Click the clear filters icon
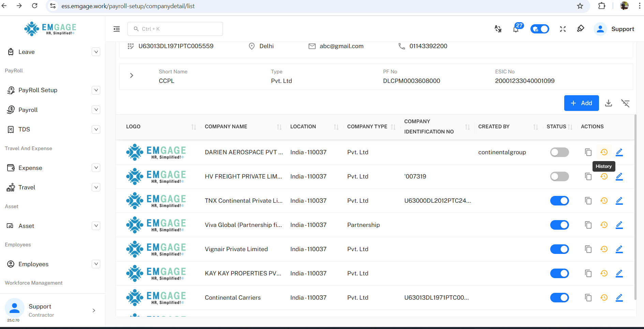 coord(625,103)
